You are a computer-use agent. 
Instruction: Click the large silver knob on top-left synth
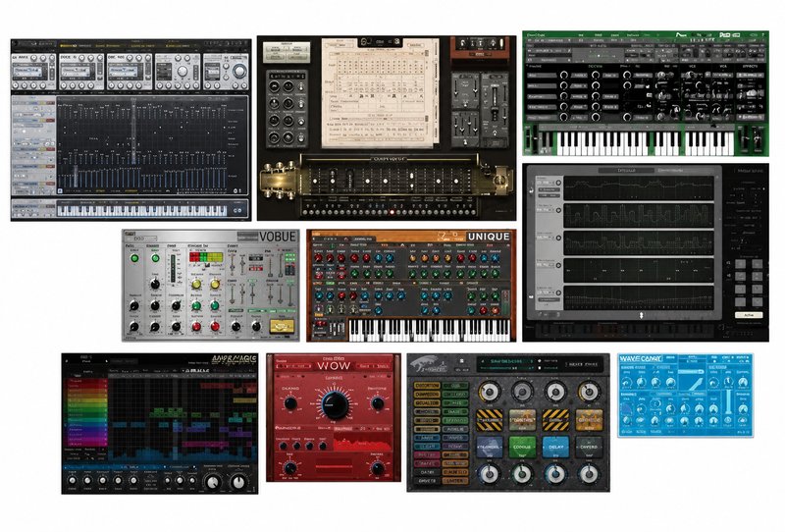click(x=239, y=71)
